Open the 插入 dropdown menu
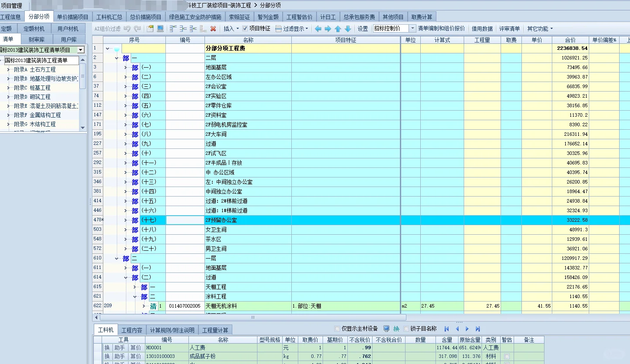 (x=231, y=28)
